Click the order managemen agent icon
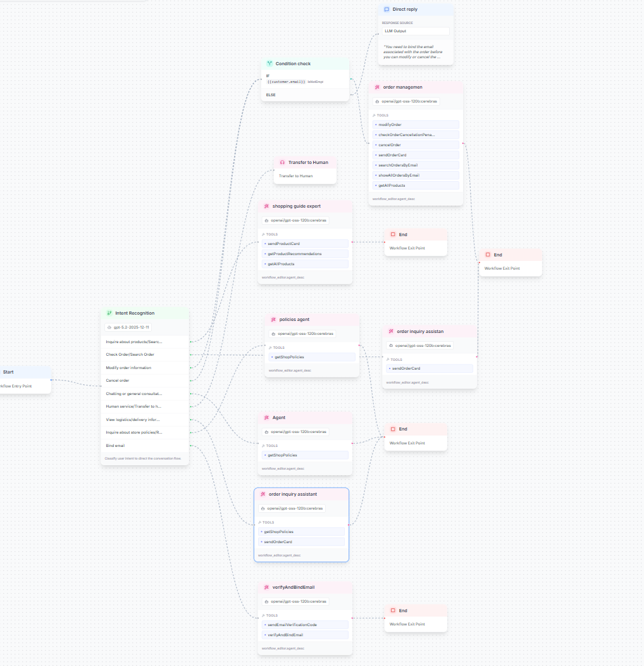 pos(377,87)
